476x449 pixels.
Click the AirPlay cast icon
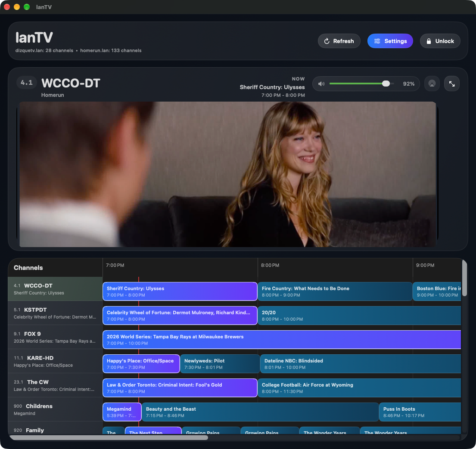[x=432, y=84]
